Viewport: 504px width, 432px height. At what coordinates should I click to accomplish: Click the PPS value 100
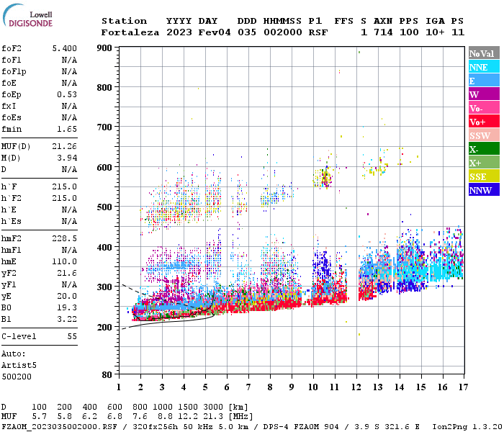pos(409,32)
